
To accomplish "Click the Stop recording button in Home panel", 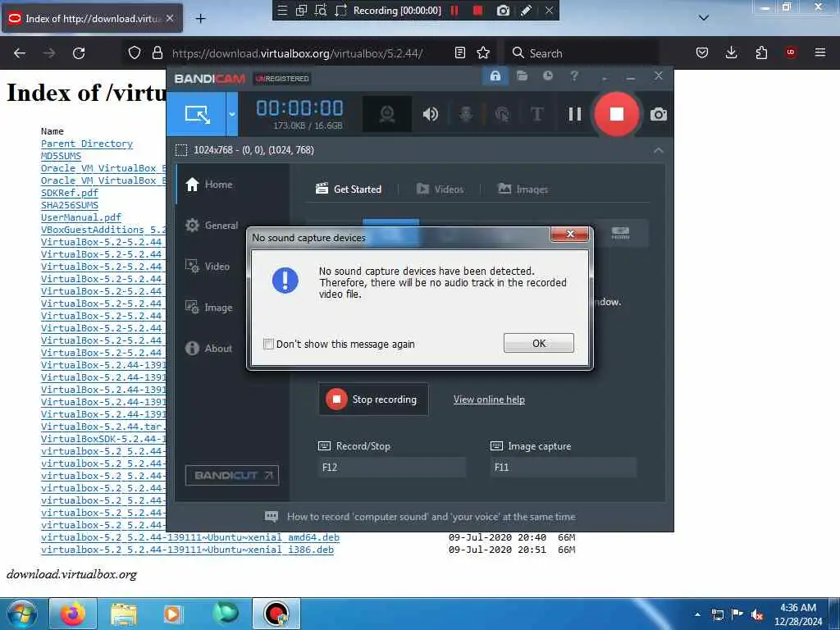I will 373,399.
